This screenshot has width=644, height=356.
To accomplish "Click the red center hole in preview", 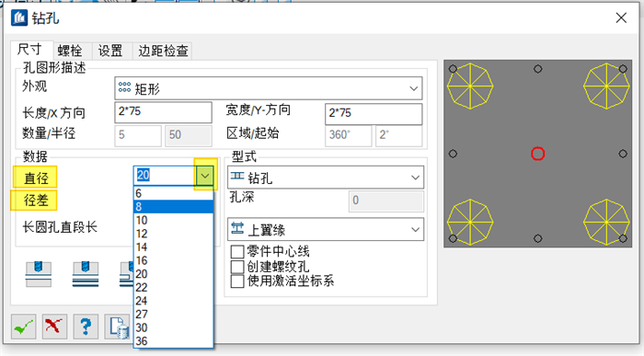I will pos(537,154).
